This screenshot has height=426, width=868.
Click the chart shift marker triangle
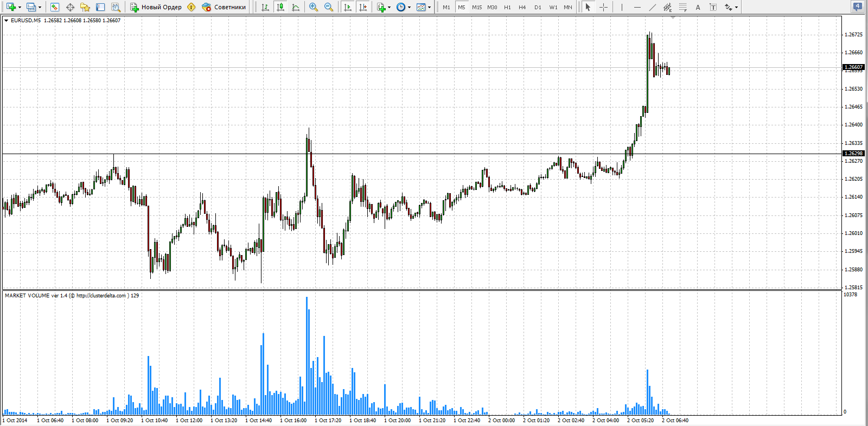coord(673,18)
